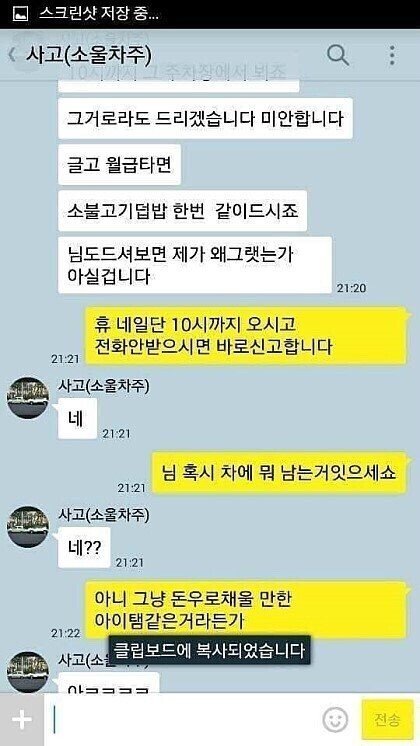Tap the 소불고기덮밥 한번 같이드시죠 message bubble
420x746 pixels.
[182, 211]
